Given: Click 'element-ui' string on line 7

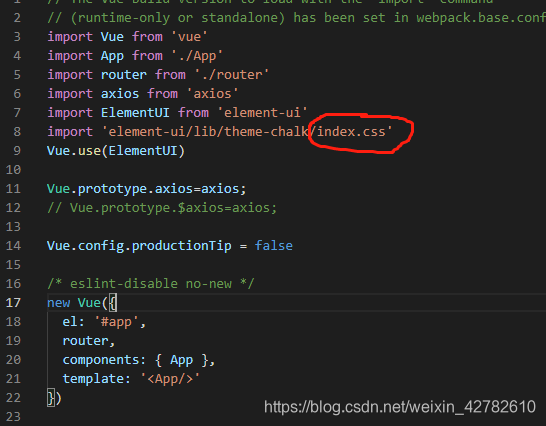Looking at the screenshot, I should 262,113.
